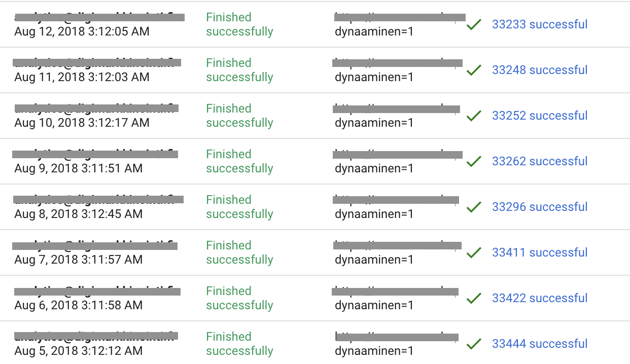Open the 33262 successful link

(x=540, y=161)
